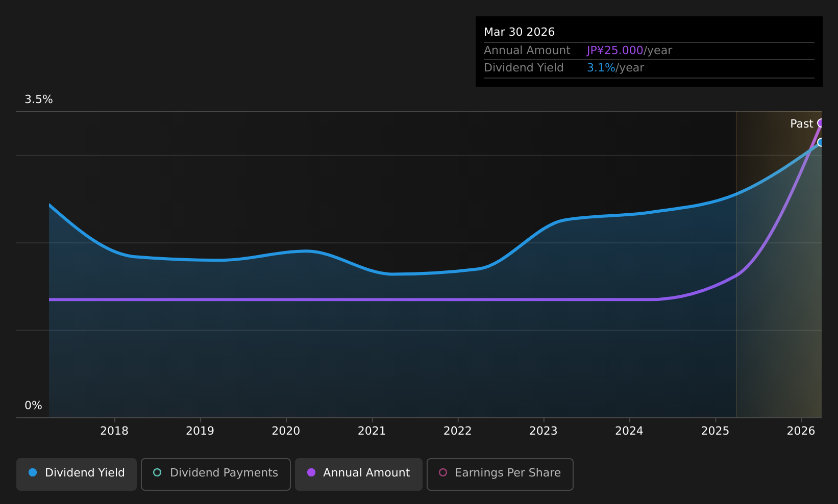Click the Annual Amount label in tooltip
The image size is (838, 504).
[527, 51]
